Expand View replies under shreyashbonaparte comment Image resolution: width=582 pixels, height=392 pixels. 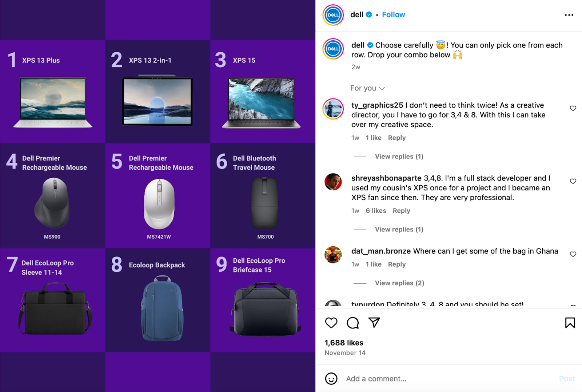click(399, 229)
